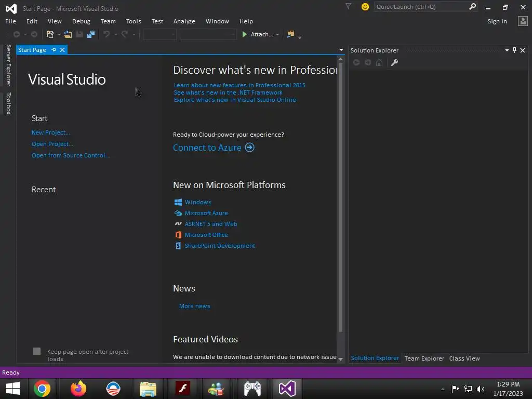
Task: Open Google Chrome from the taskbar
Action: (x=42, y=389)
